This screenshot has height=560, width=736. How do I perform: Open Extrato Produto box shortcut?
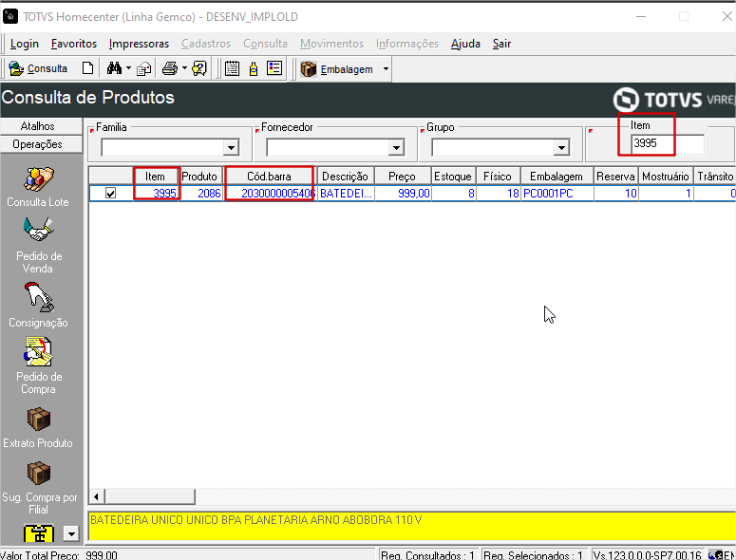(x=38, y=427)
